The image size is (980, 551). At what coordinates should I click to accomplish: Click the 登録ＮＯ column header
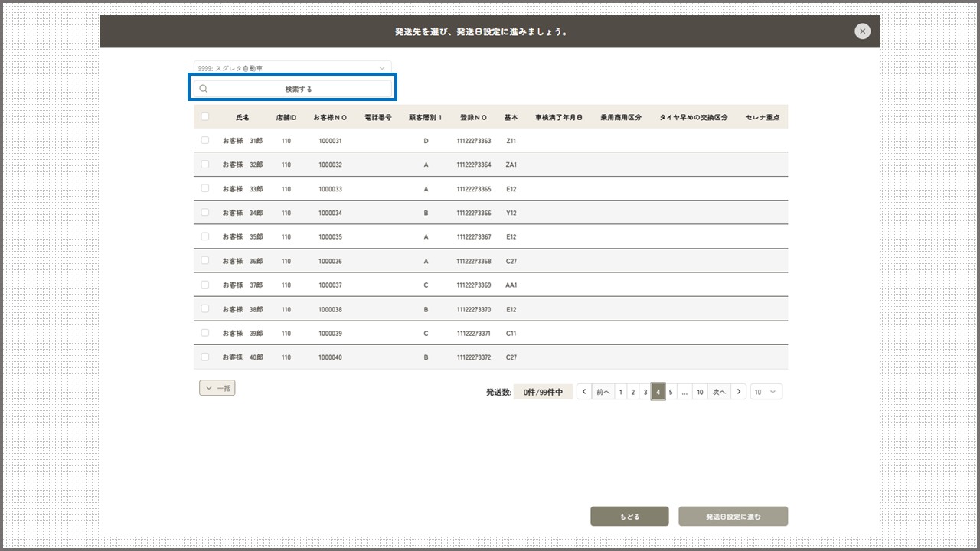click(x=474, y=117)
